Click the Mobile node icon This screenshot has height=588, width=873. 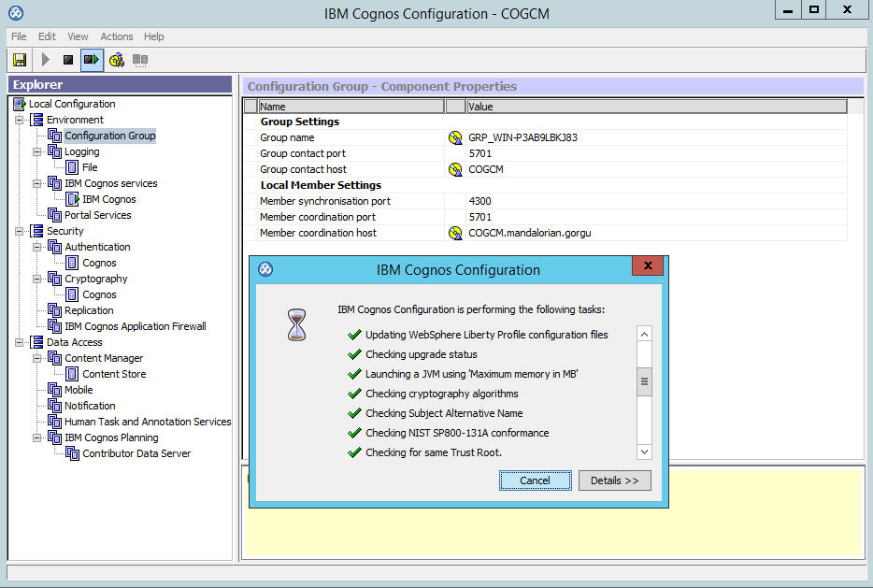tap(54, 390)
